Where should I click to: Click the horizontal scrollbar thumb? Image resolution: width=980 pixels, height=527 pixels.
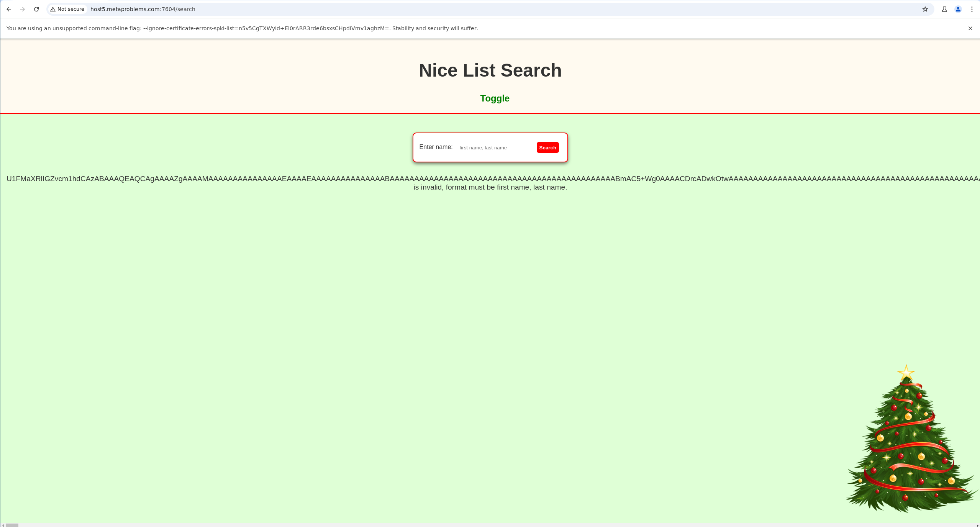(12, 525)
